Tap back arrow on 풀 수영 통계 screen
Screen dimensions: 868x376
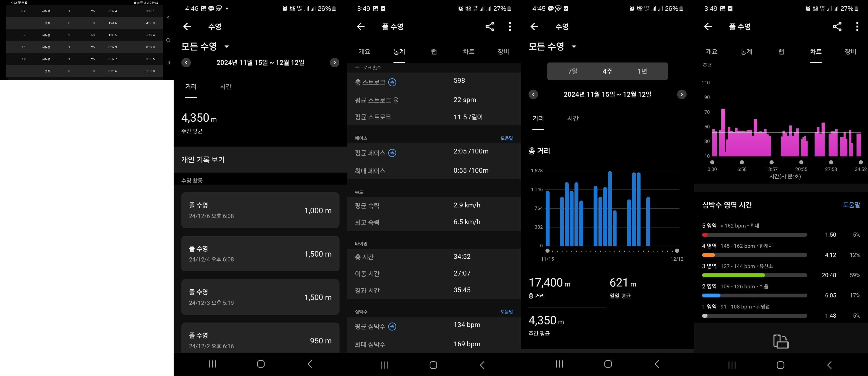pyautogui.click(x=360, y=27)
